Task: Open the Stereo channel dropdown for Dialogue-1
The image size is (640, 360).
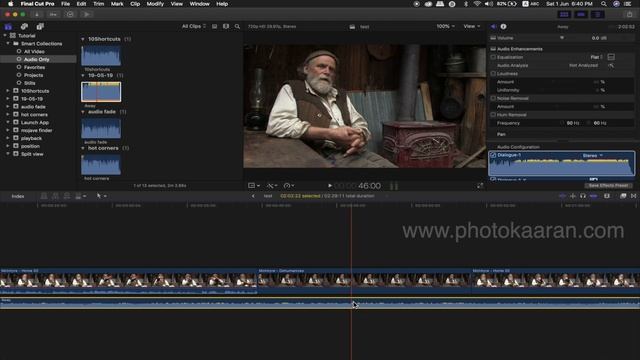Action: [592, 156]
